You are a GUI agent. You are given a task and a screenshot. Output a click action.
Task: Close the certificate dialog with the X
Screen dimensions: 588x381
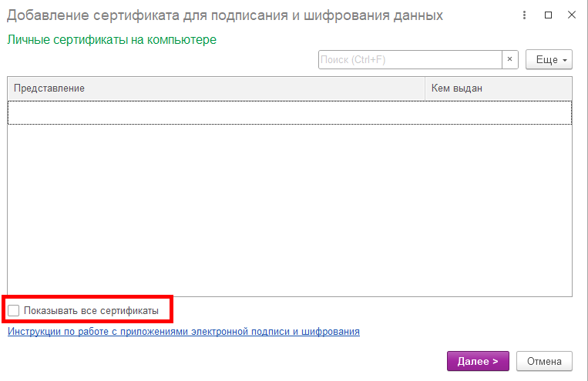(x=570, y=15)
